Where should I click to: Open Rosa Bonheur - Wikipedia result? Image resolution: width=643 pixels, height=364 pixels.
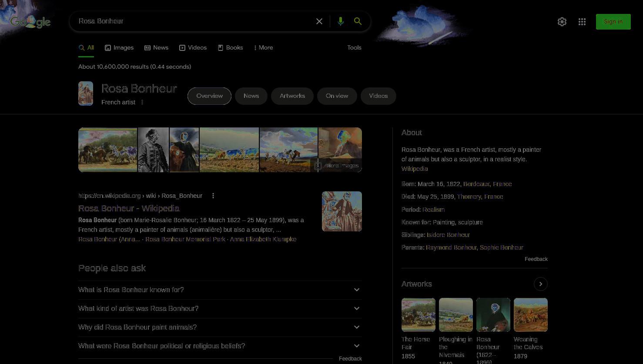pos(129,208)
